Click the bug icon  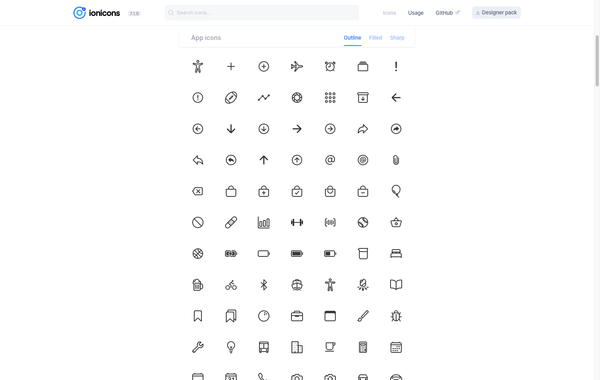point(396,316)
